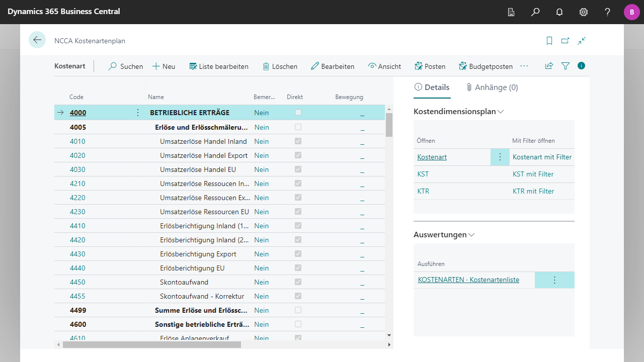
Task: Click the back arrow button
Action: click(x=37, y=40)
